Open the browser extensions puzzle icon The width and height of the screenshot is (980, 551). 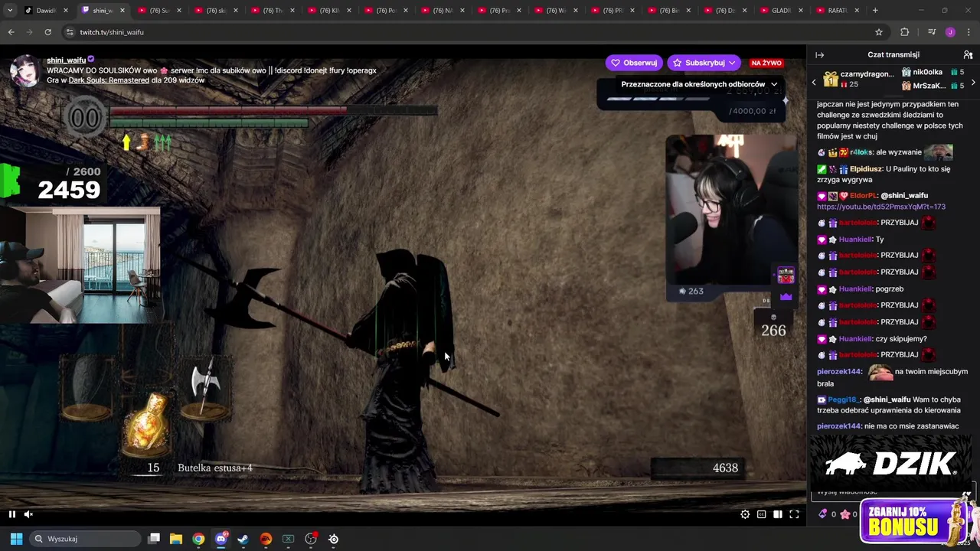[x=904, y=32]
